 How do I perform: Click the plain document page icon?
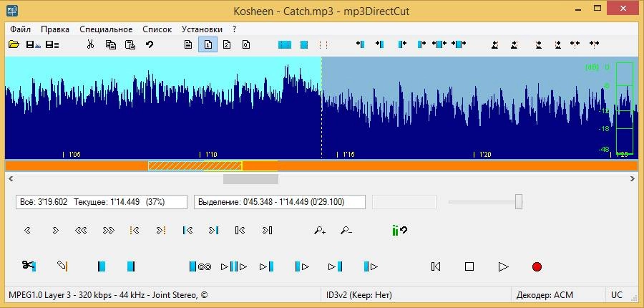pyautogui.click(x=188, y=44)
